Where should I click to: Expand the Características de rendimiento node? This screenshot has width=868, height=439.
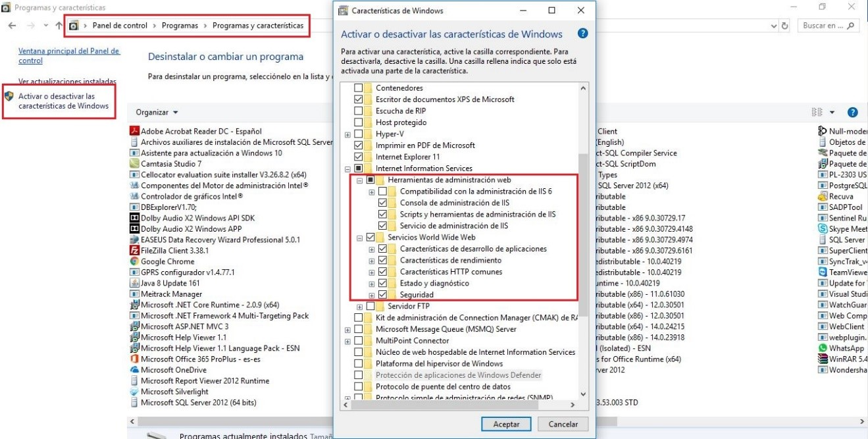click(x=372, y=261)
